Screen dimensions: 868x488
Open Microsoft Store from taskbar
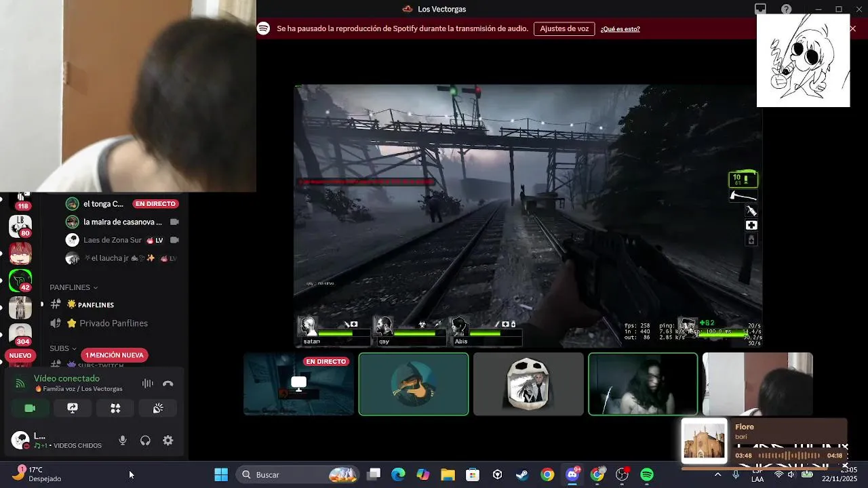coord(473,474)
